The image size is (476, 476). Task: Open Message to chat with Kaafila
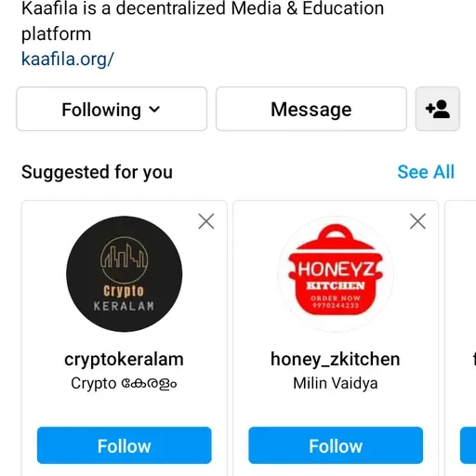[x=311, y=109]
